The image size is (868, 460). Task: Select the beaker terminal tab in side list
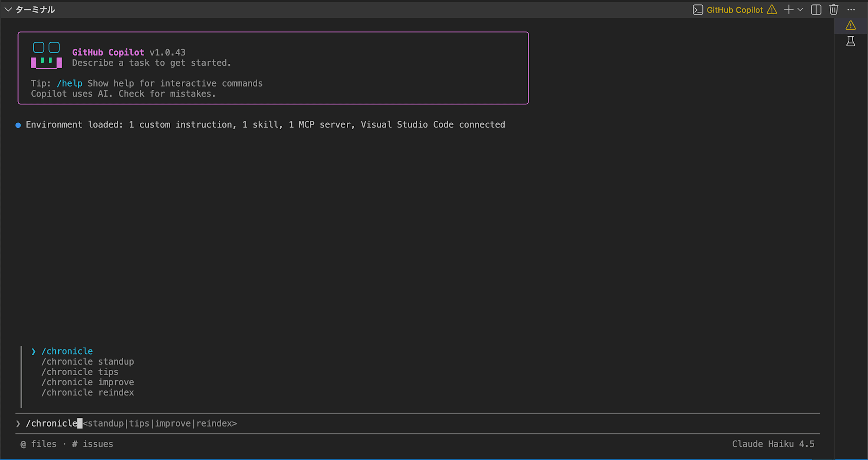point(851,42)
